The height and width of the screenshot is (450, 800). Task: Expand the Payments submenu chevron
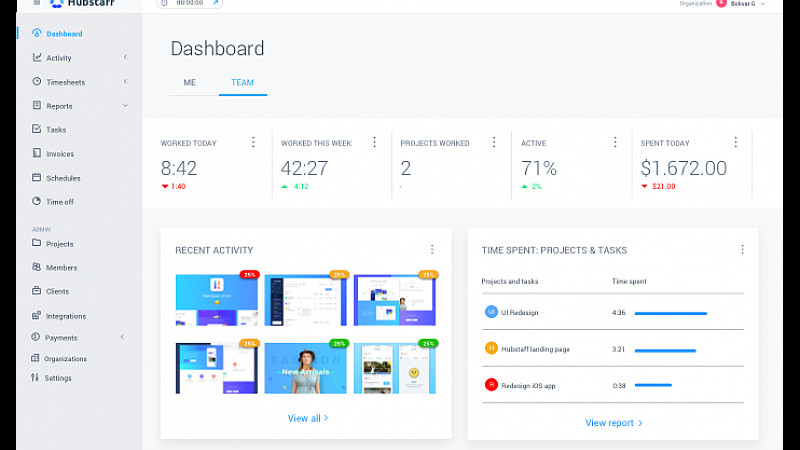(122, 337)
